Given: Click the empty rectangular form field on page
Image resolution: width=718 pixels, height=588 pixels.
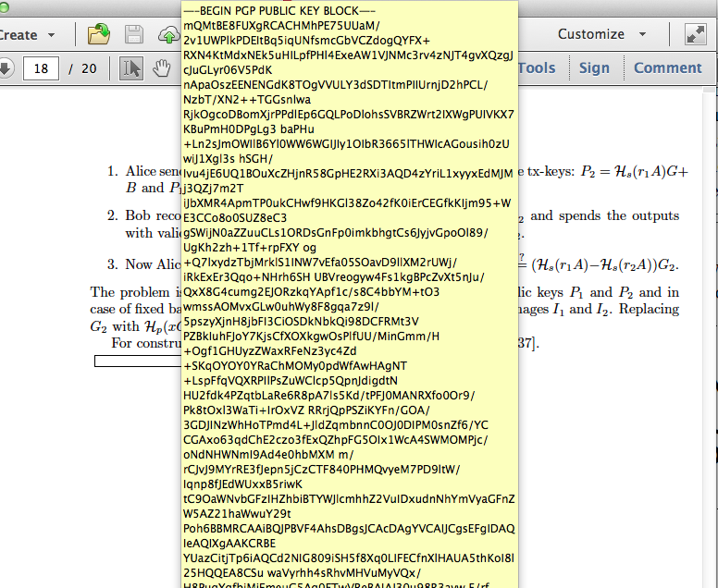Looking at the screenshot, I should (138, 361).
